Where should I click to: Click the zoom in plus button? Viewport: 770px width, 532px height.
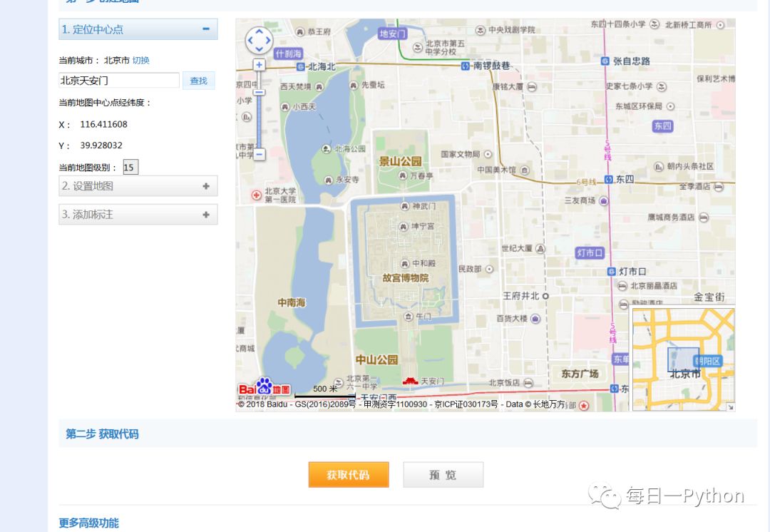[259, 64]
